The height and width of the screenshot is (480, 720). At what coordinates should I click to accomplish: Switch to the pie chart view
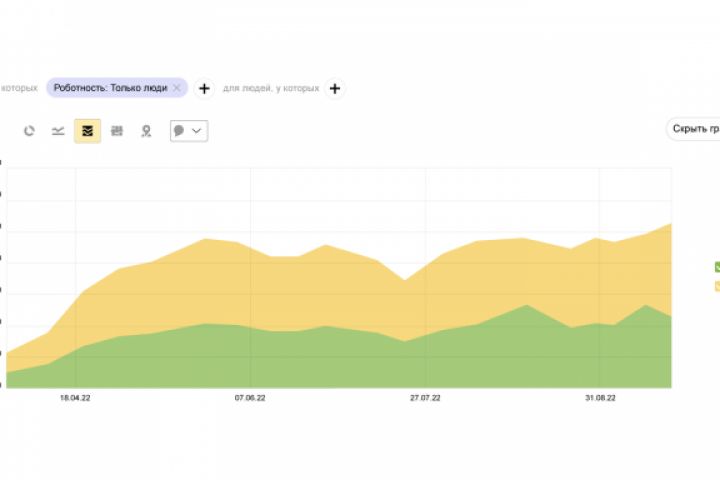pyautogui.click(x=29, y=131)
